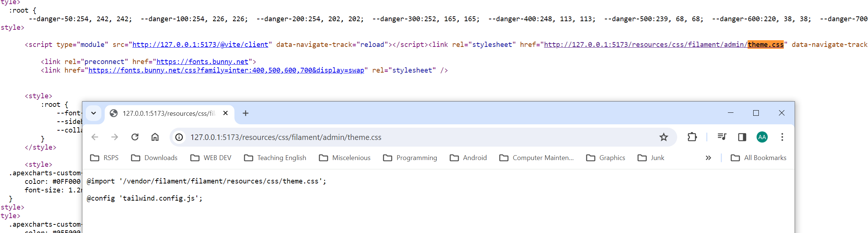The width and height of the screenshot is (868, 233).
Task: Click the @config 'tailwind.config.js' line
Action: tap(145, 198)
